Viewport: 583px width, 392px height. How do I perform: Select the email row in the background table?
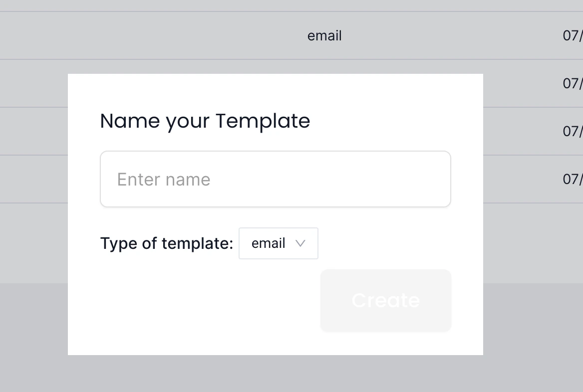(x=324, y=35)
